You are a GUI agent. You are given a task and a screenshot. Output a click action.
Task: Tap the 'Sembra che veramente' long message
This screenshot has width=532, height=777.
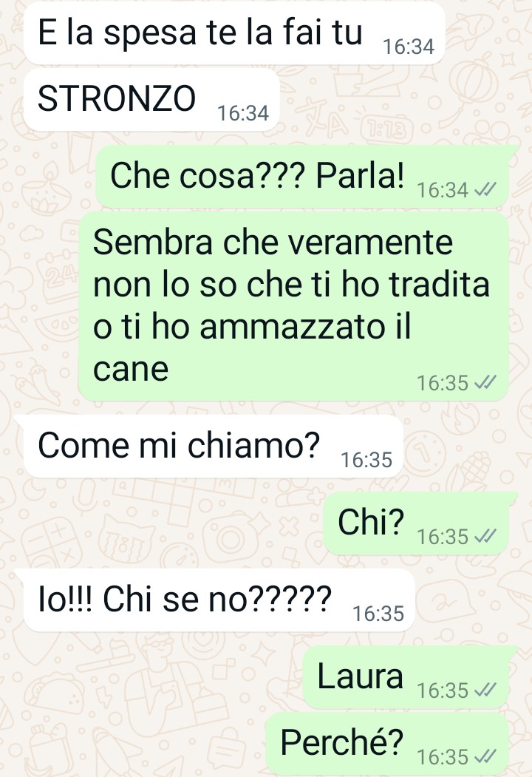pos(294,306)
